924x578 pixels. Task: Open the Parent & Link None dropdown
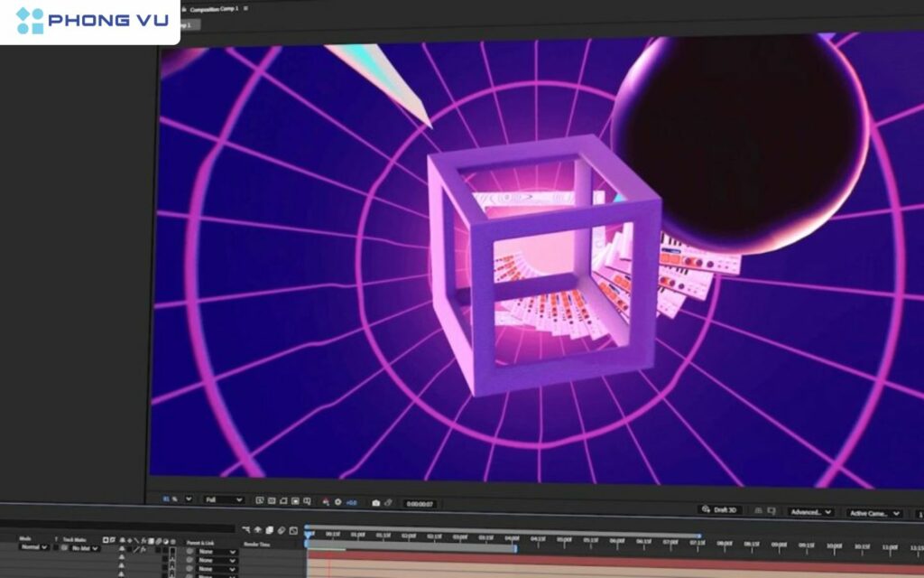217,549
